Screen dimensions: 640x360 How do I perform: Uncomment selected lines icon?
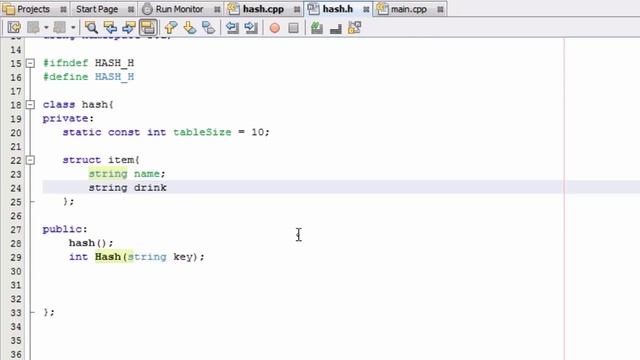tap(336, 28)
